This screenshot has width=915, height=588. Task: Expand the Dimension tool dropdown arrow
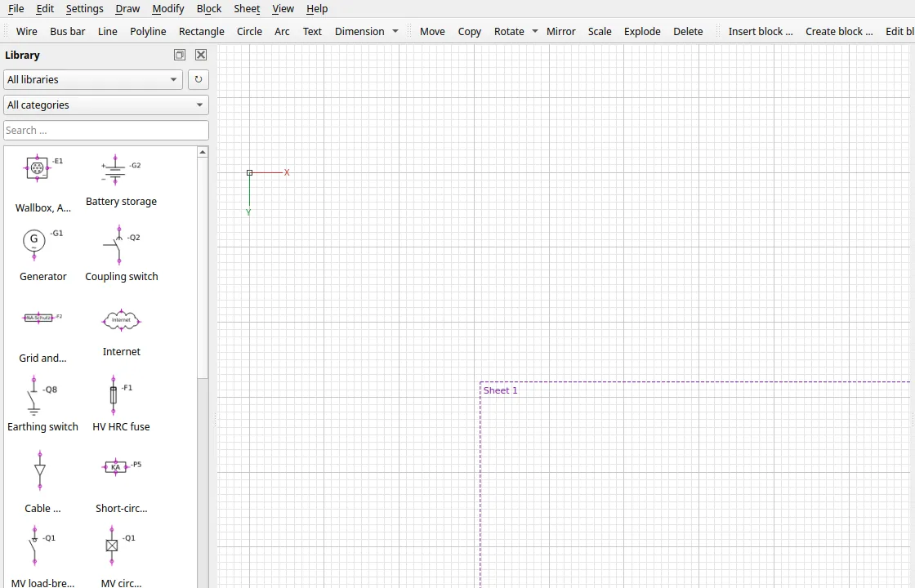[x=395, y=31]
